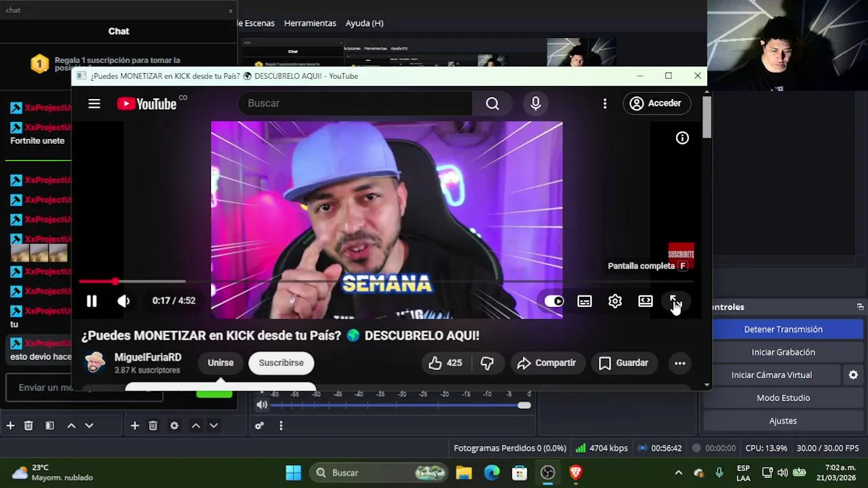The width and height of the screenshot is (868, 488).
Task: Open File Explorer from taskbar
Action: pyautogui.click(x=464, y=472)
